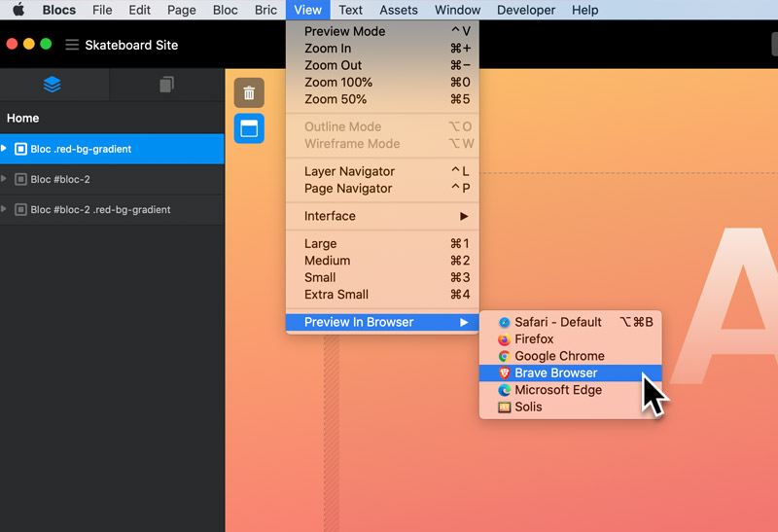The height and width of the screenshot is (532, 778).
Task: Open the Text menu
Action: [x=350, y=10]
